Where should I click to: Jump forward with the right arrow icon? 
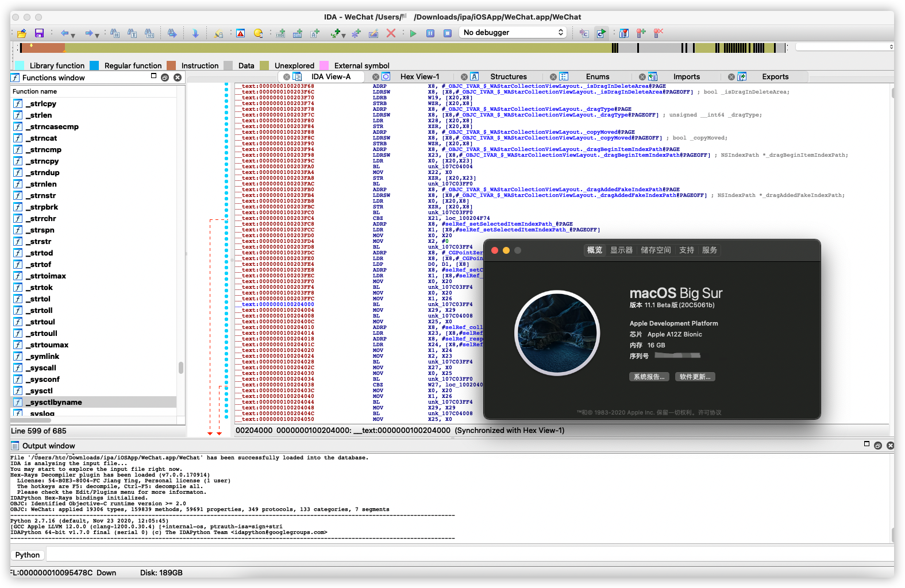pyautogui.click(x=88, y=33)
